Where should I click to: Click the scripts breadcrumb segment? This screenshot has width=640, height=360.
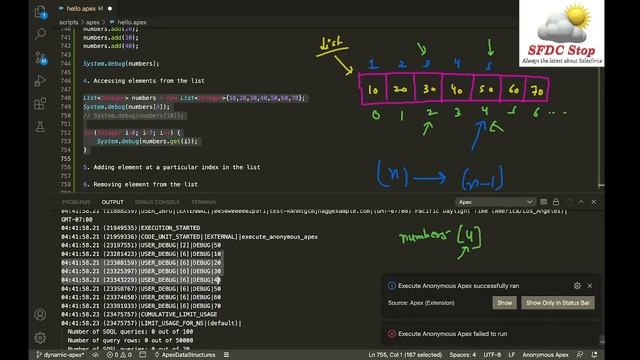[69, 22]
